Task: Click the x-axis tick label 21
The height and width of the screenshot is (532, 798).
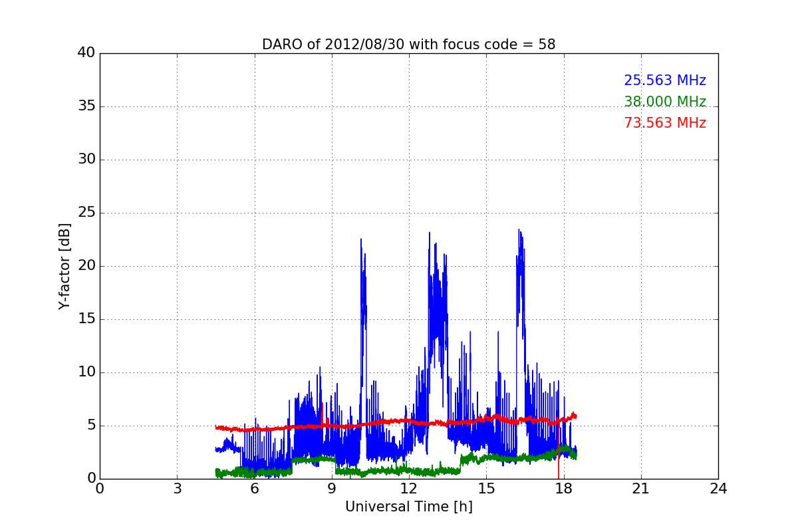Action: [x=641, y=488]
